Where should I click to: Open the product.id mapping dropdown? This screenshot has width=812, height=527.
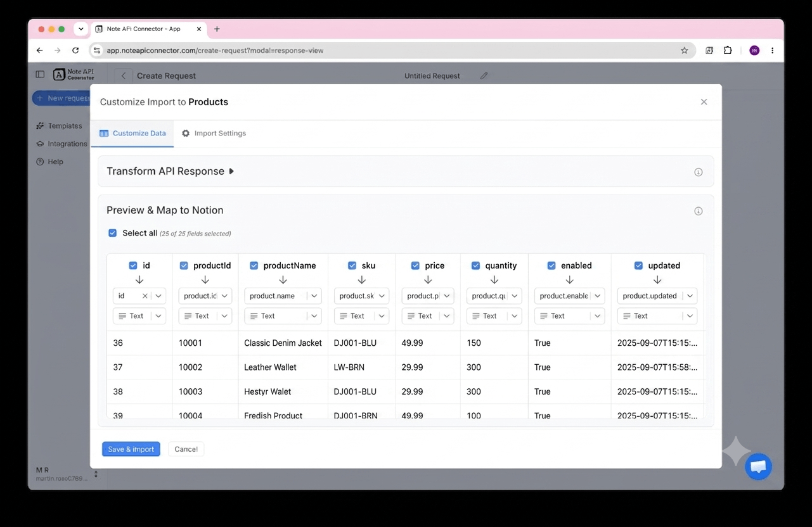coord(205,296)
